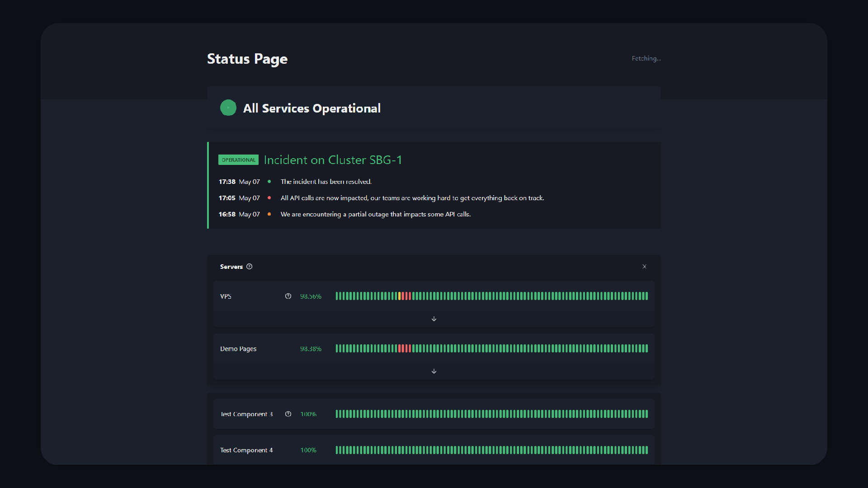Click Test Component 3 uptime value 100%
The image size is (868, 488).
(x=308, y=414)
